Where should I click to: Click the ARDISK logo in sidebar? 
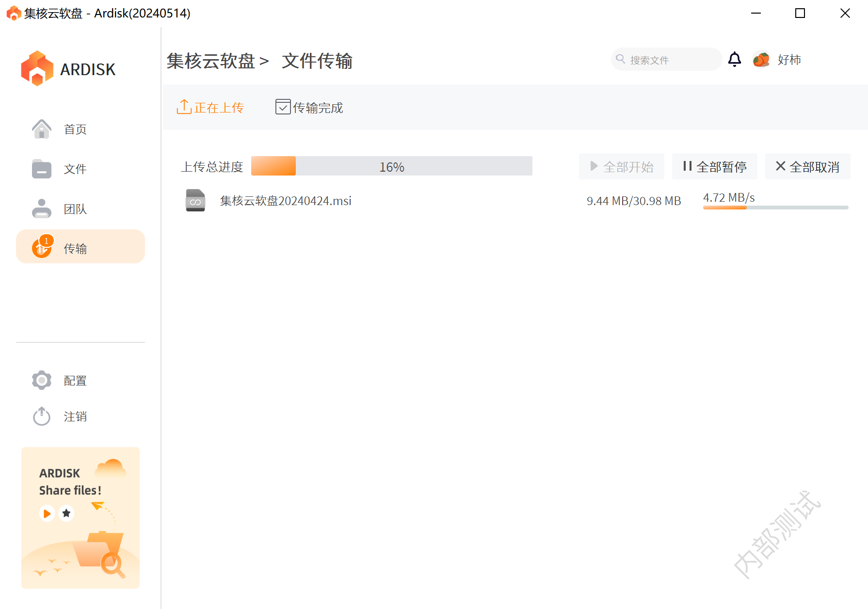point(68,69)
